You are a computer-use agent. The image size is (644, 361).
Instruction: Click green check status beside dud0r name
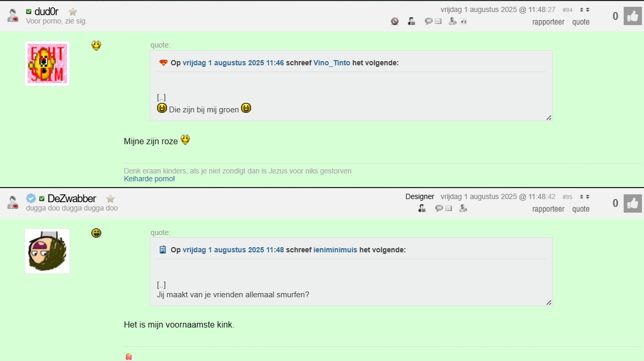click(x=29, y=11)
